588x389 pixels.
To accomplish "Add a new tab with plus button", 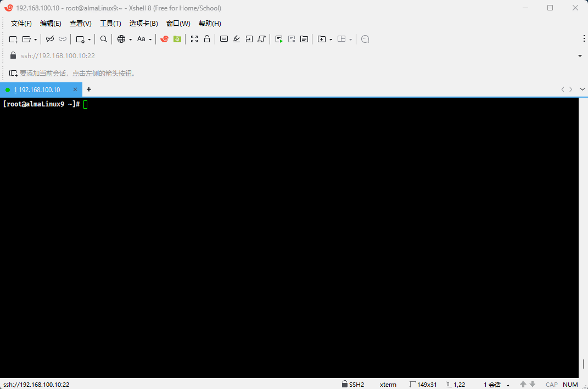I will 89,89.
